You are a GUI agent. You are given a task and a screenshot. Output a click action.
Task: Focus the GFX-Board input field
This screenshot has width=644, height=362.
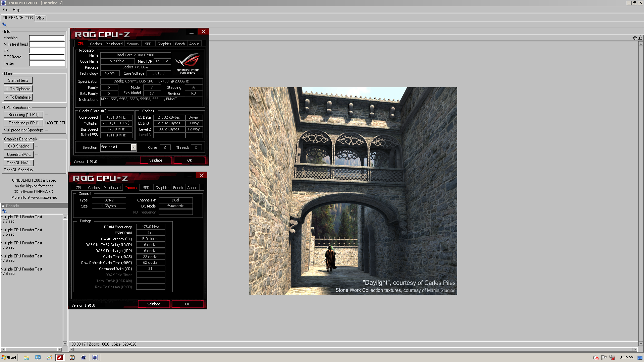47,57
